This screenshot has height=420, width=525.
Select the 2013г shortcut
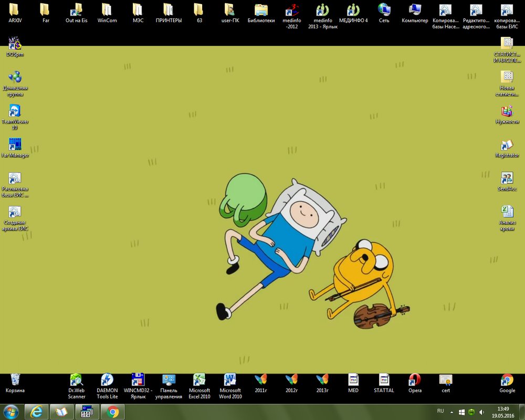click(322, 383)
